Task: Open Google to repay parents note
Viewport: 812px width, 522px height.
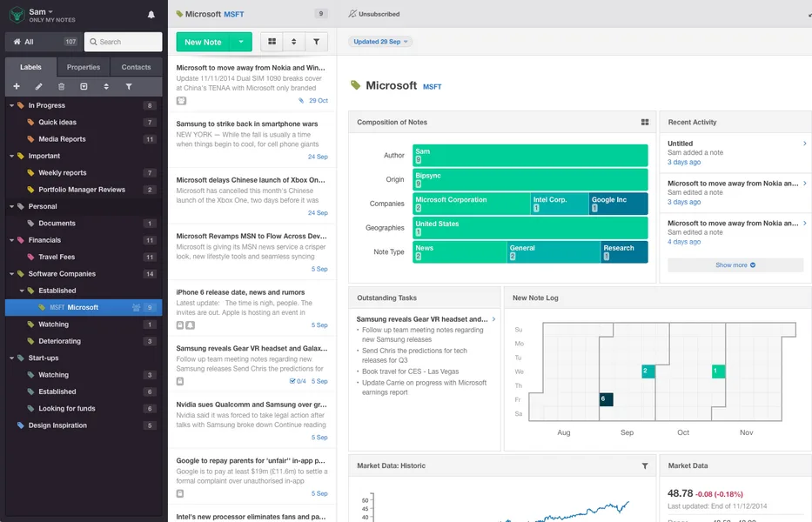Action: [x=252, y=477]
